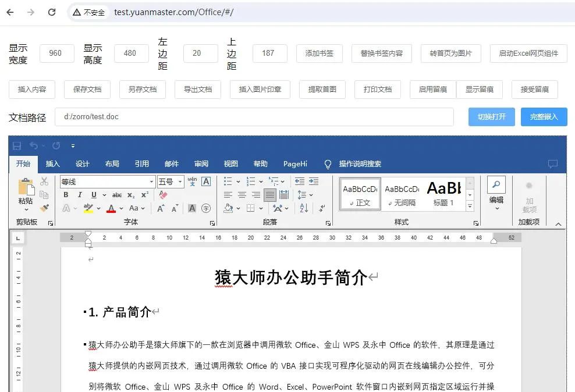Image resolution: width=575 pixels, height=392 pixels.
Task: Click the 添加书签 button
Action: tap(320, 54)
